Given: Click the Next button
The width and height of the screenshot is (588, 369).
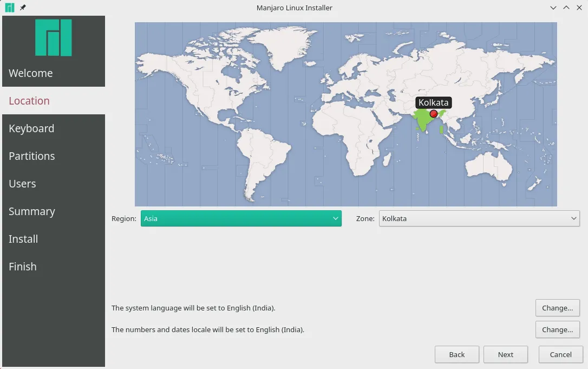Looking at the screenshot, I should [x=506, y=354].
